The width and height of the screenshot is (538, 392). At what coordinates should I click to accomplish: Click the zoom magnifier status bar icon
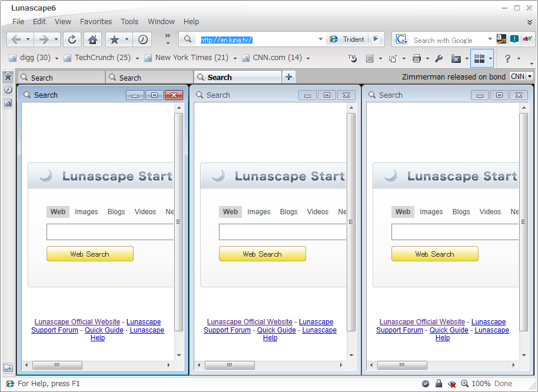(464, 383)
